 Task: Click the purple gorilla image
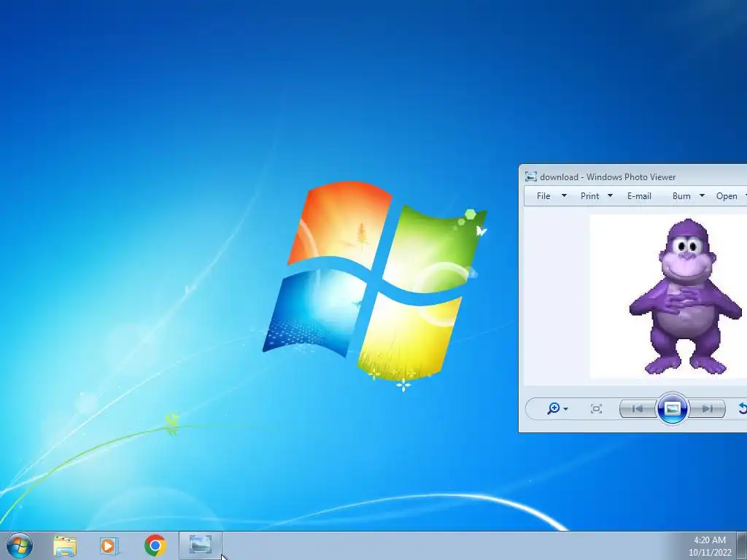(685, 297)
